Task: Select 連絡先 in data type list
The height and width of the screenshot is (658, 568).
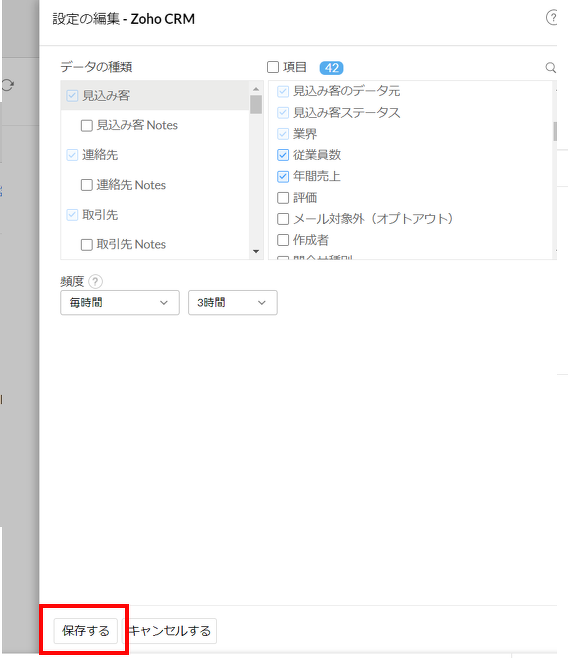Action: coord(100,155)
